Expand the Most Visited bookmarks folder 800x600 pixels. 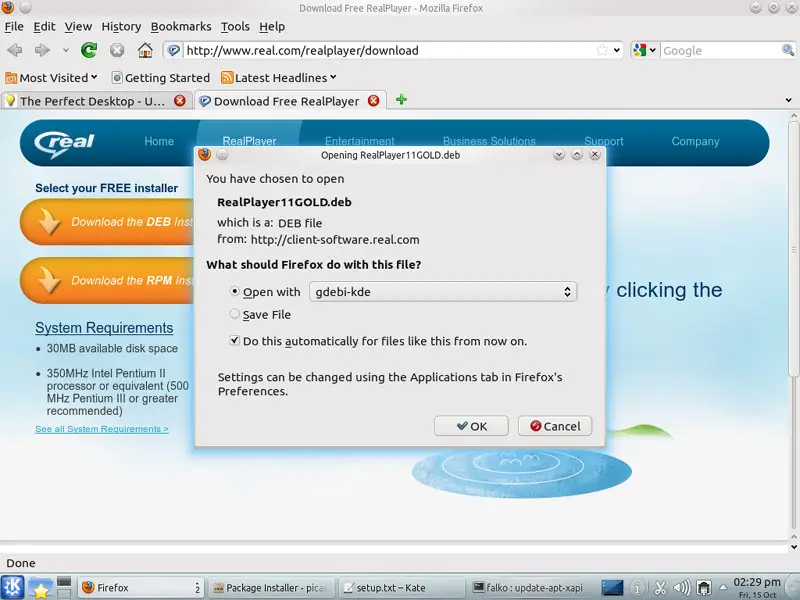(51, 78)
